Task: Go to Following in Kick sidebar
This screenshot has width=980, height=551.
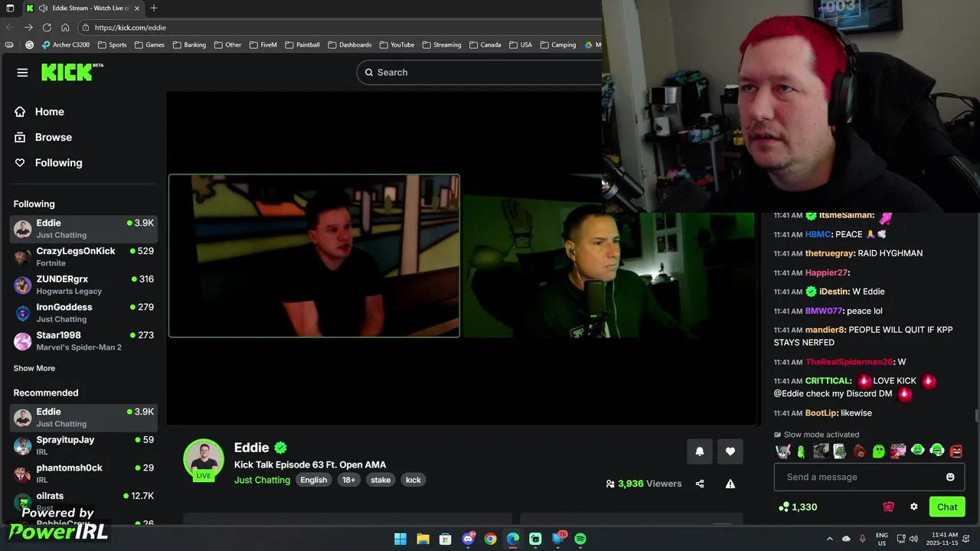Action: point(48,162)
